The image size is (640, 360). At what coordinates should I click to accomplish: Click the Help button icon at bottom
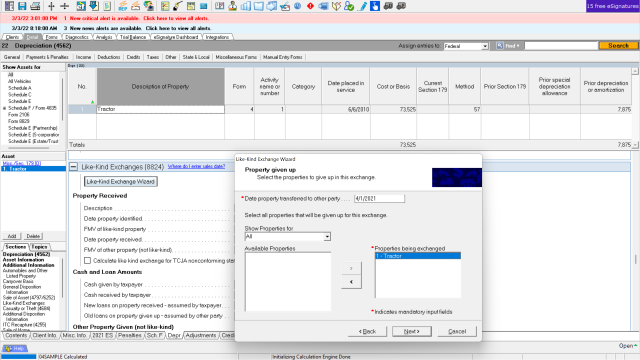point(15,348)
